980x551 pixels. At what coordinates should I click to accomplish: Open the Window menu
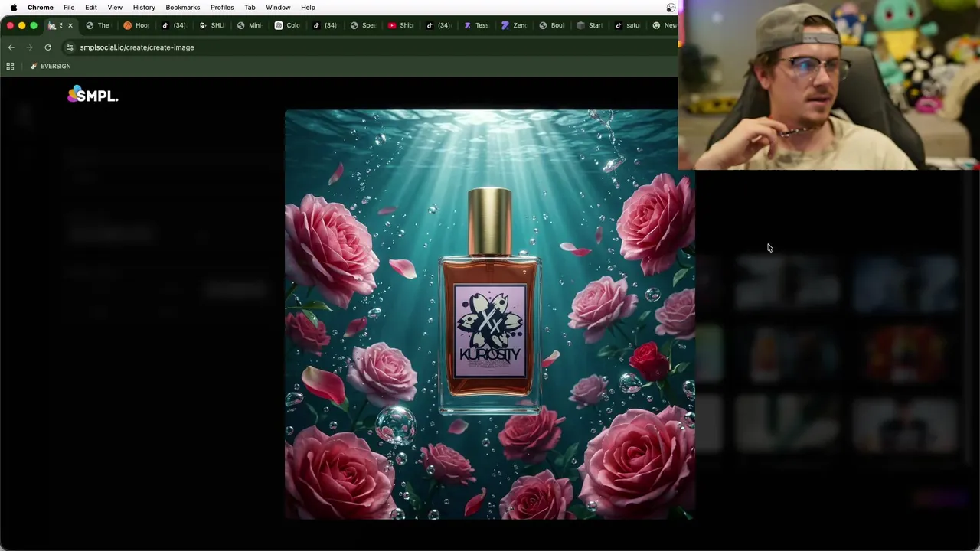(278, 8)
